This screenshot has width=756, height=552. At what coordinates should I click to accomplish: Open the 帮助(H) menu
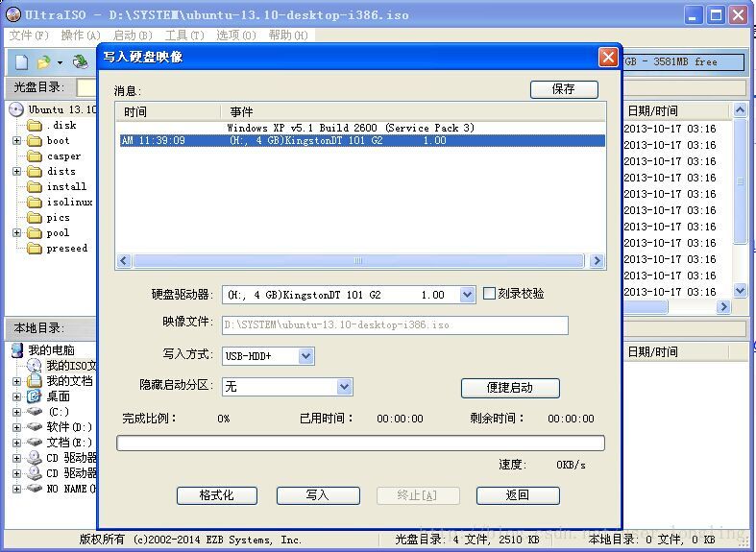(288, 36)
